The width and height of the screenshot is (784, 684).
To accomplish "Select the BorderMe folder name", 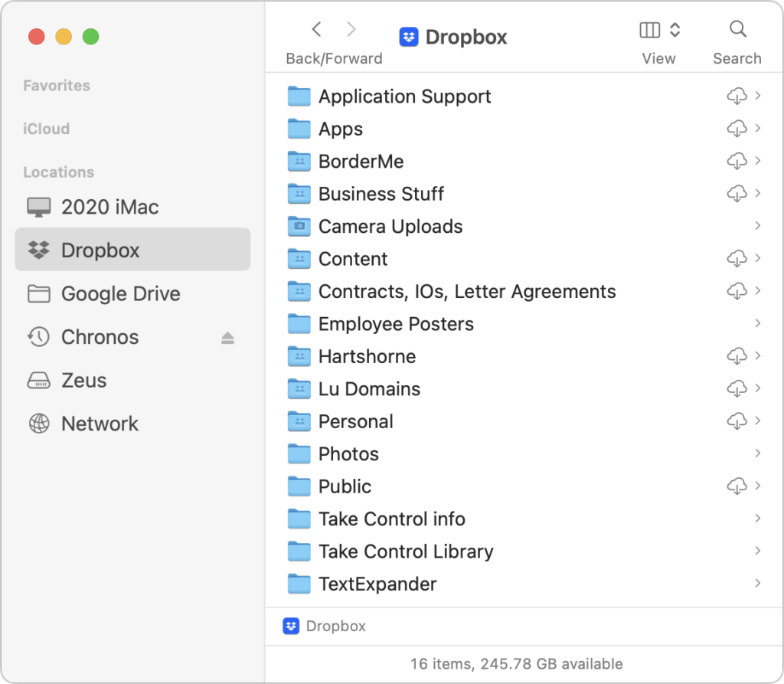I will pos(361,162).
